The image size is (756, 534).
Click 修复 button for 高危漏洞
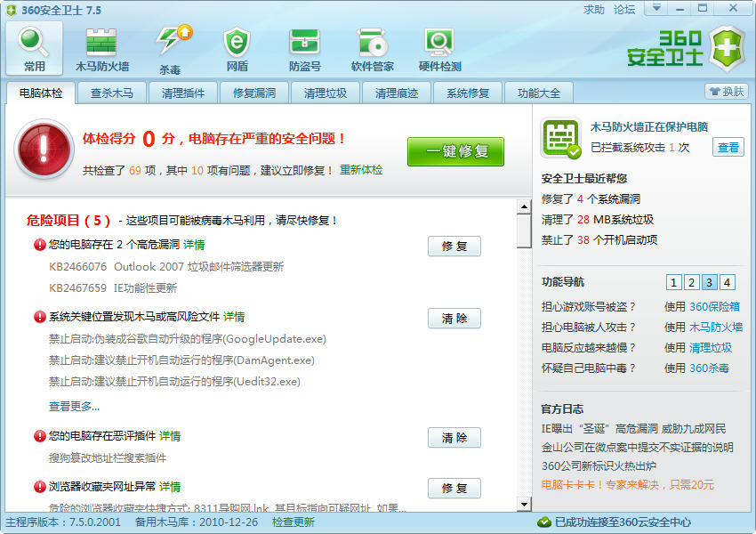454,246
